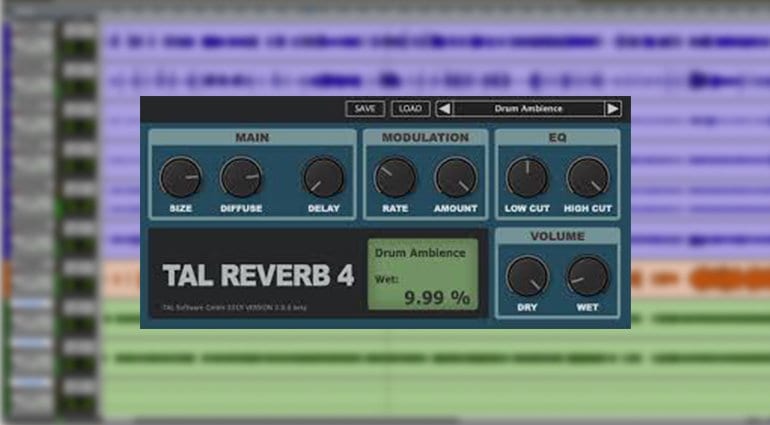
Task: Click the SAVE preset button
Action: tap(365, 109)
